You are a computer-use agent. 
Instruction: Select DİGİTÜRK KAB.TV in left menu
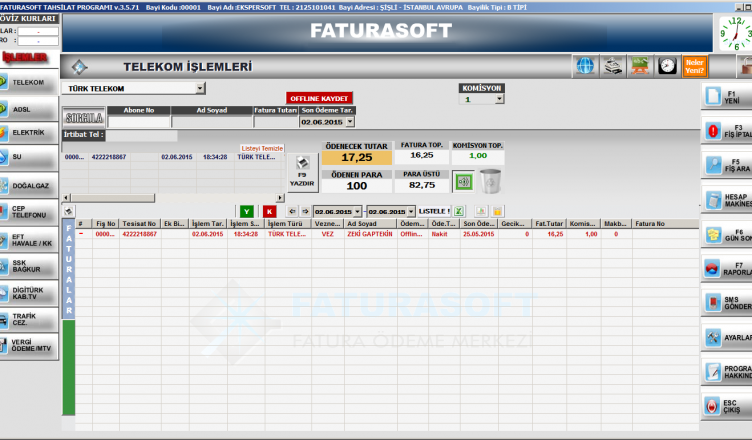29,293
